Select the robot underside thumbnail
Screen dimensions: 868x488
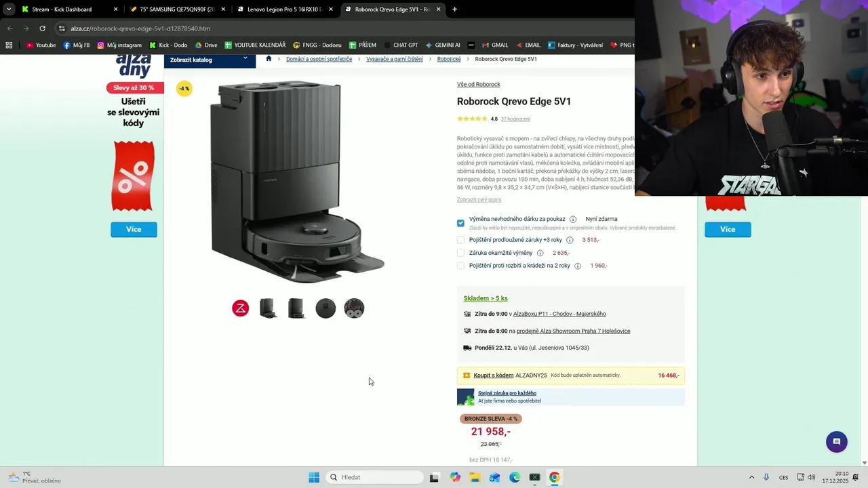coord(354,308)
